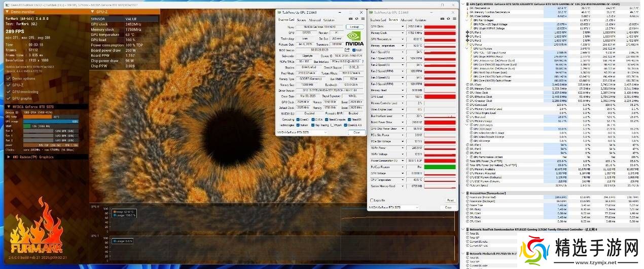
Task: Click the GPU Fan1 icon in HWiNFO
Action: point(468,32)
